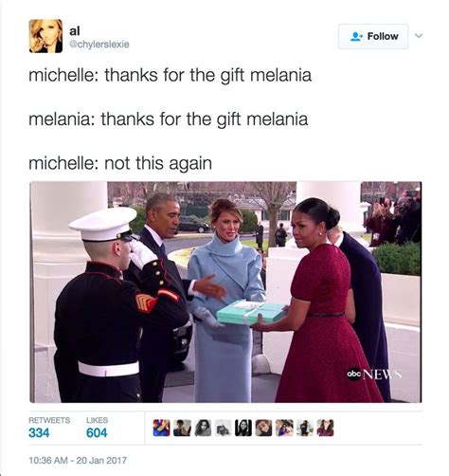
Task: Open the seventh liker avatar in the row
Action: [x=284, y=428]
